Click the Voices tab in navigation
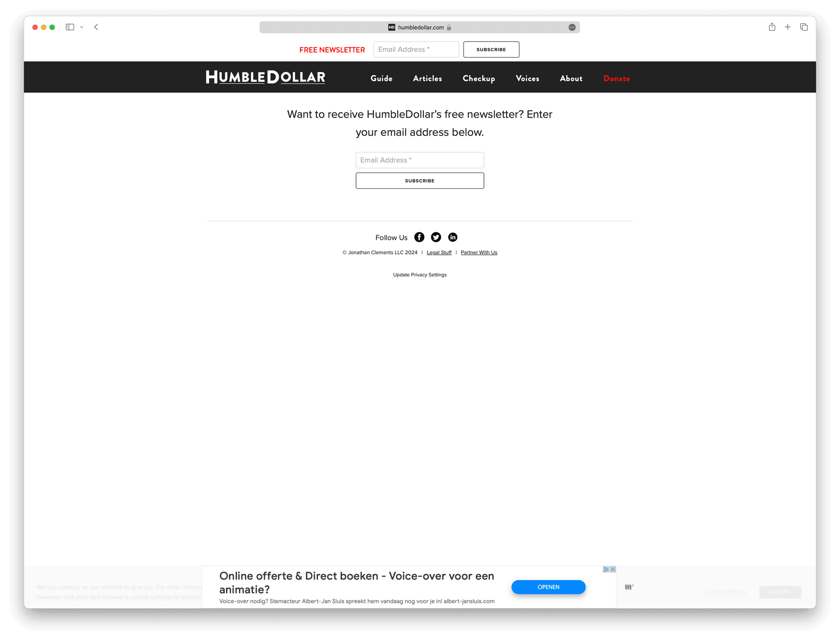This screenshot has width=840, height=640. [527, 78]
